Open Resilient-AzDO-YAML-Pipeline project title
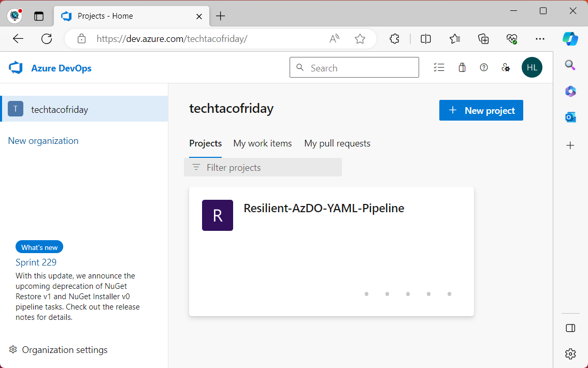 pos(324,208)
